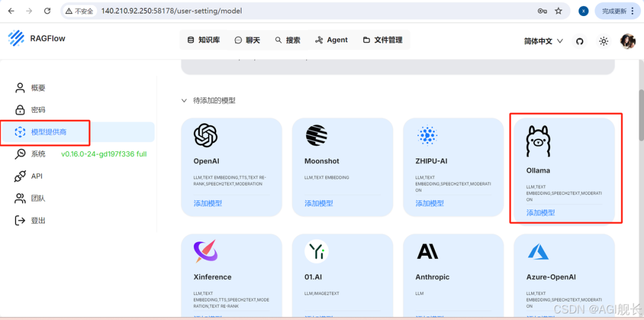The image size is (644, 320).
Task: Click 添加模型 under Ollama
Action: click(x=540, y=213)
